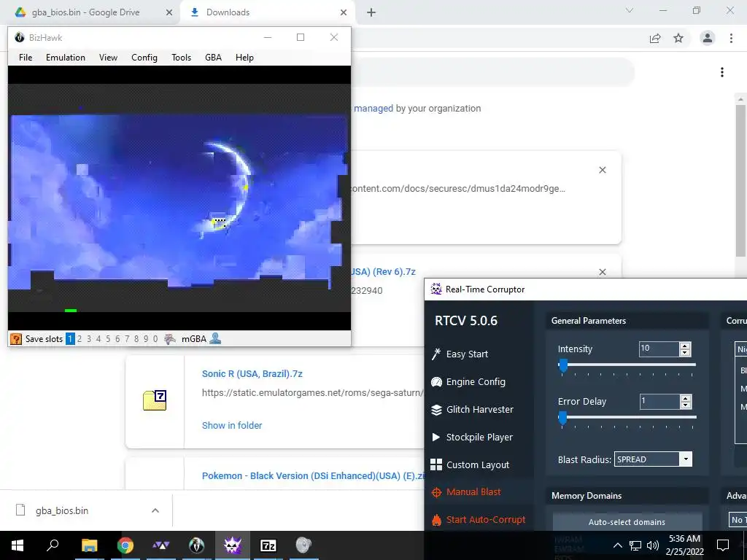Click the Error Delay slider handle
747x560 pixels.
tap(562, 418)
